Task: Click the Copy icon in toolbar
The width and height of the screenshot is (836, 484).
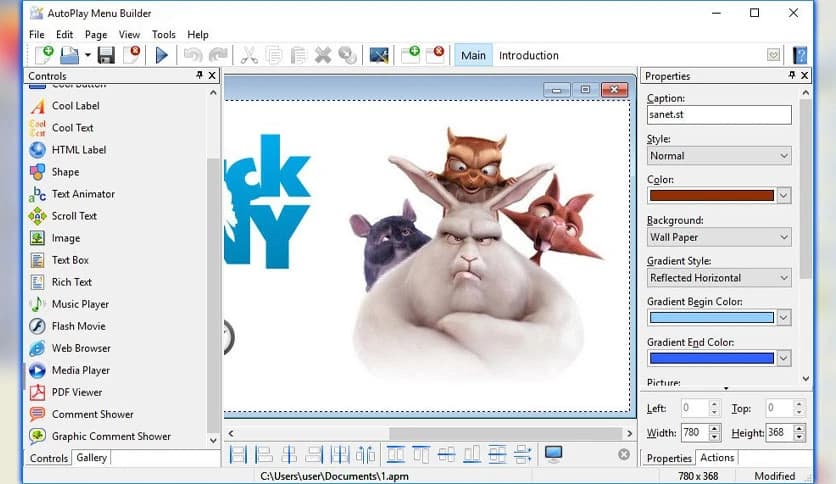Action: coord(274,55)
